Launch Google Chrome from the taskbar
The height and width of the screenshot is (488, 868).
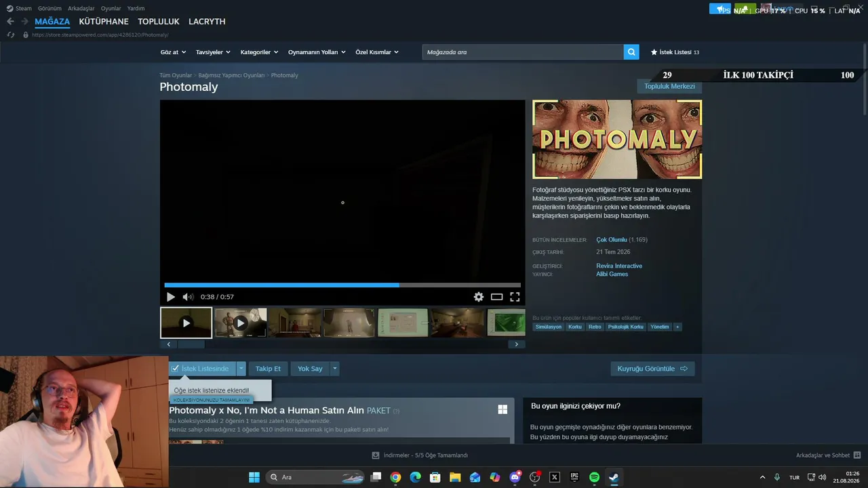tap(395, 477)
